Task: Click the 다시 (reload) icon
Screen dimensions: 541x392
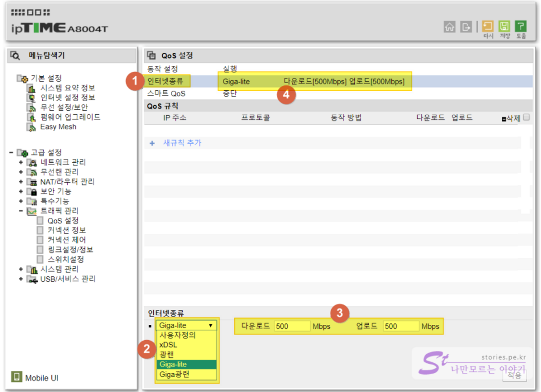Action: [x=488, y=26]
